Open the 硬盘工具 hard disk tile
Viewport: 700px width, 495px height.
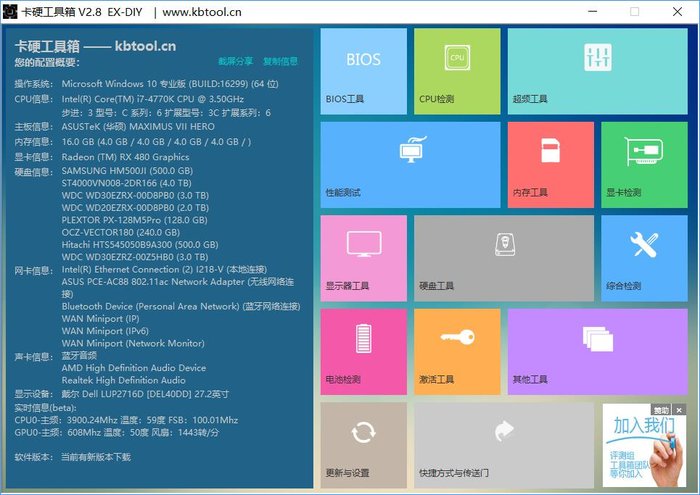504,258
